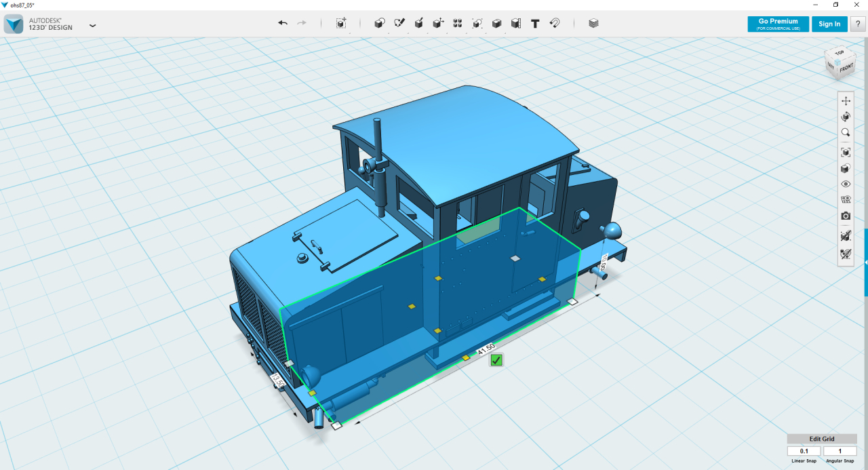Click the Go Premium button
Viewport: 868px width, 470px height.
[x=778, y=24]
